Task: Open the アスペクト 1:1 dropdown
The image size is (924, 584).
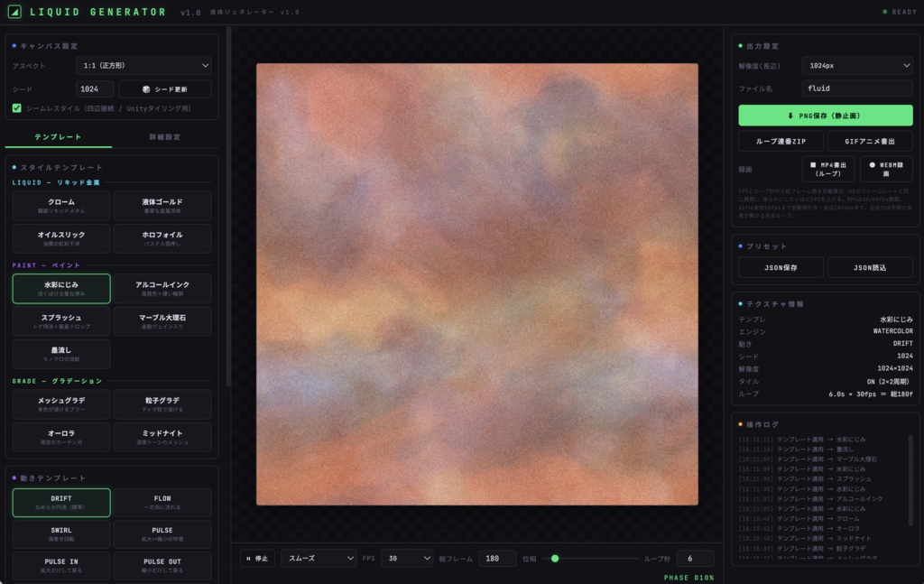Action: [143, 65]
